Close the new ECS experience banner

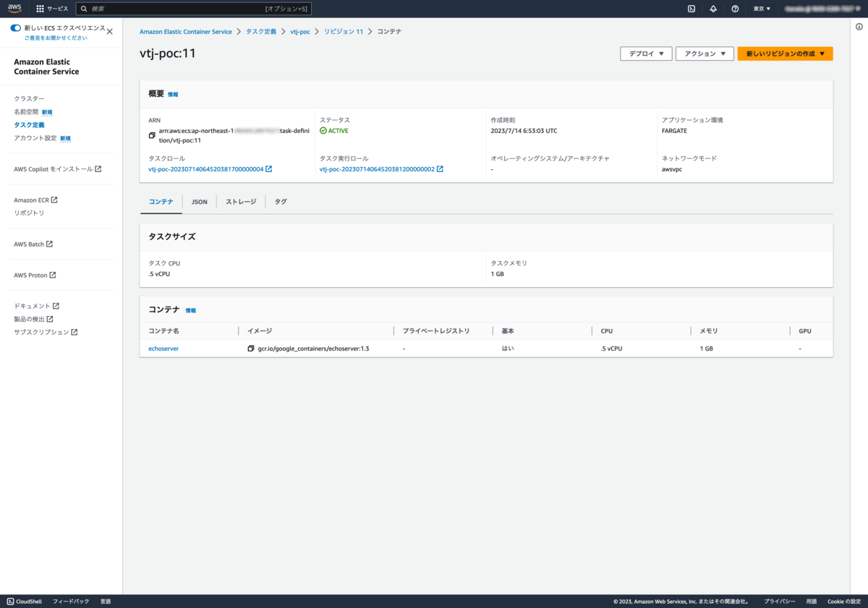tap(110, 31)
